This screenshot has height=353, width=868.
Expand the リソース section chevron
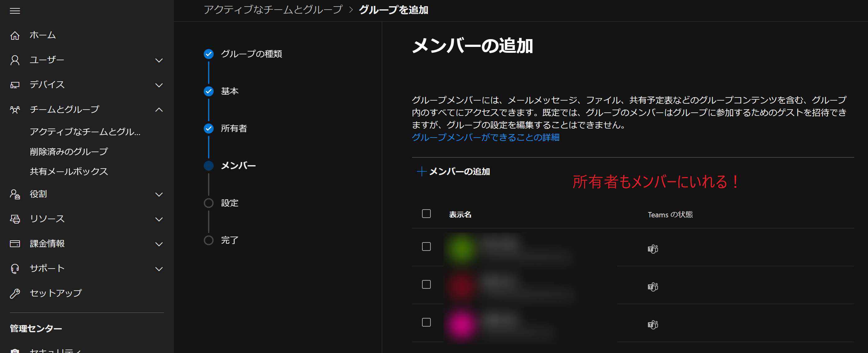click(x=159, y=219)
